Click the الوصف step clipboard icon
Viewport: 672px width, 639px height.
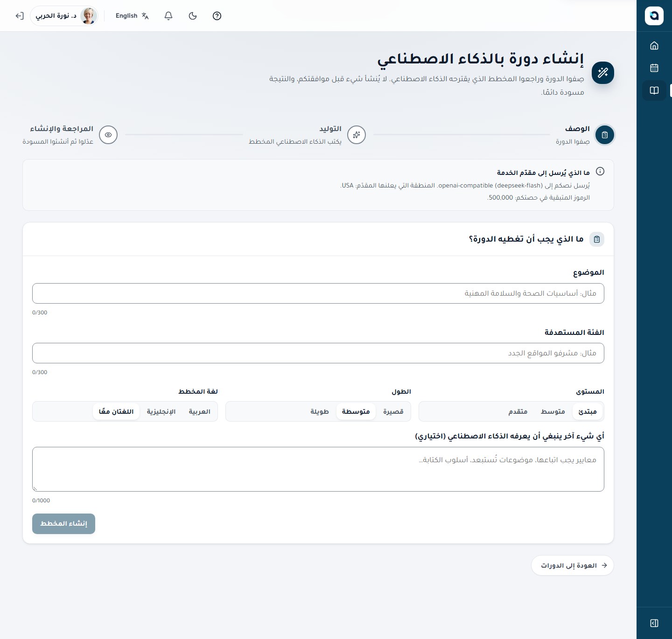tap(605, 135)
